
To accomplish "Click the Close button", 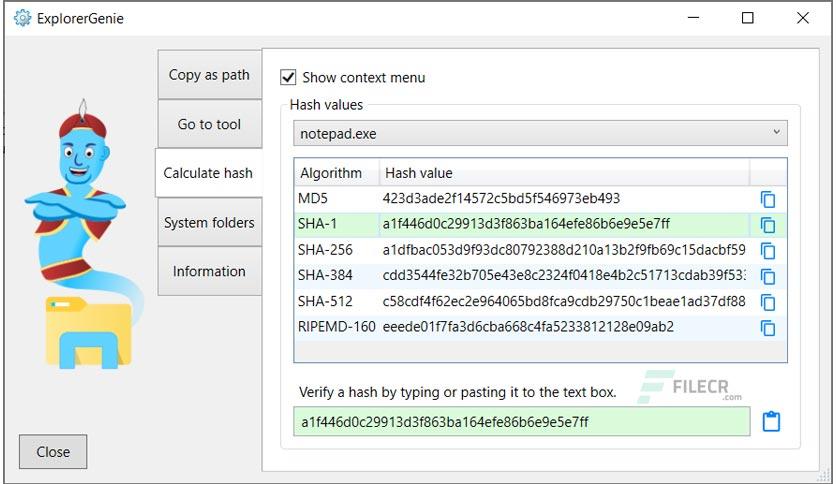I will pos(53,451).
